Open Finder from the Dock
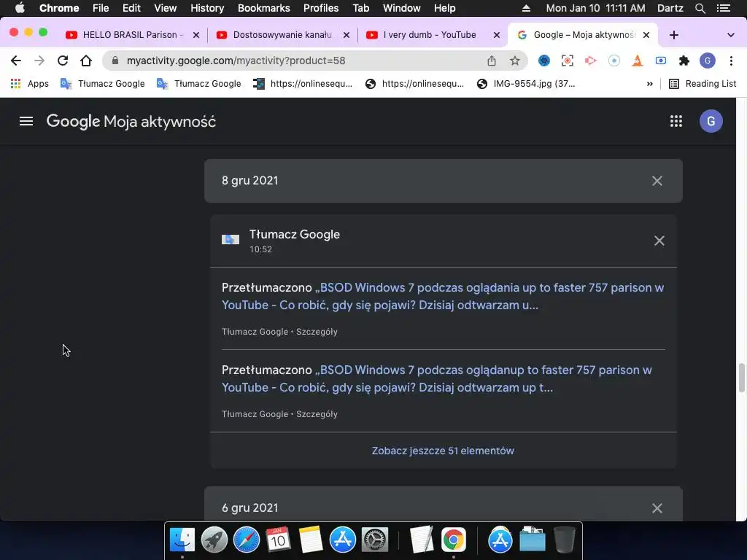The height and width of the screenshot is (560, 747). point(182,540)
